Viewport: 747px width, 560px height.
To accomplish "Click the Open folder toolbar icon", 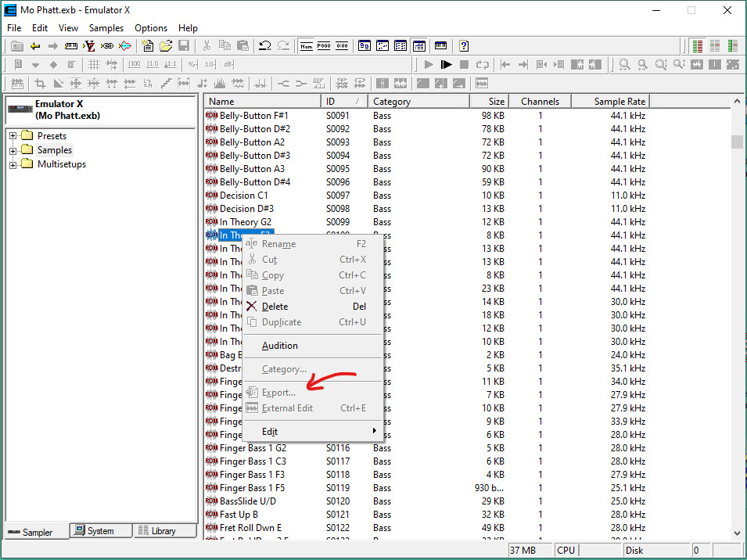I will pyautogui.click(x=166, y=46).
